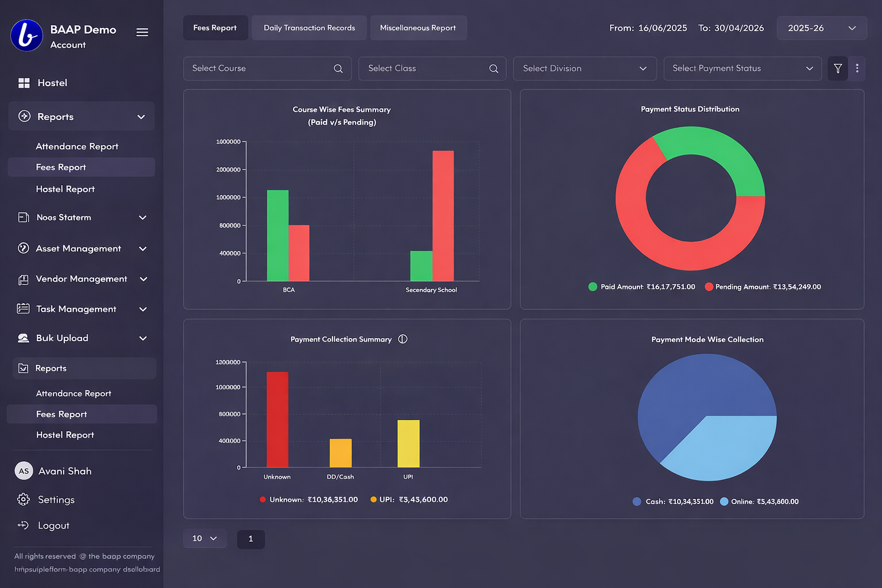Screen dimensions: 882x588
Task: Toggle the Cash legend entry in pie chart
Action: coord(673,501)
